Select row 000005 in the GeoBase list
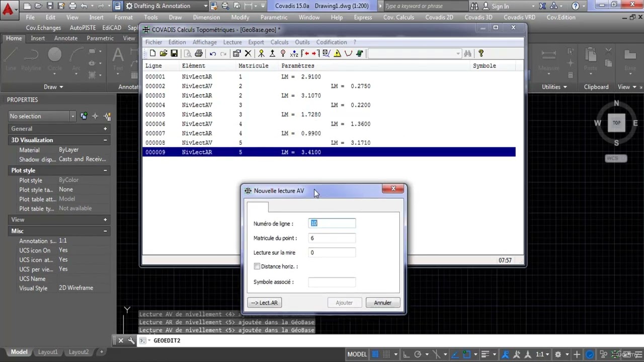 [329, 114]
